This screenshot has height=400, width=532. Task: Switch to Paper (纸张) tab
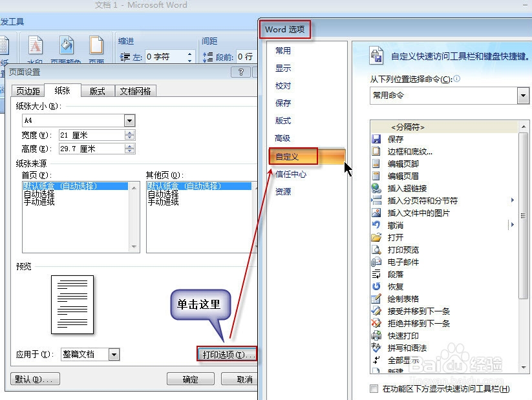(63, 90)
